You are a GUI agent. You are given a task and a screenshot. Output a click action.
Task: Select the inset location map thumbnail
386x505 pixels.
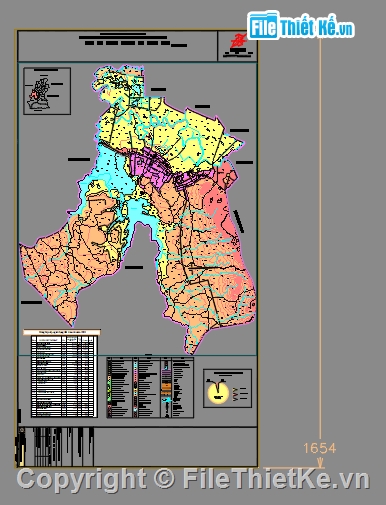click(47, 91)
